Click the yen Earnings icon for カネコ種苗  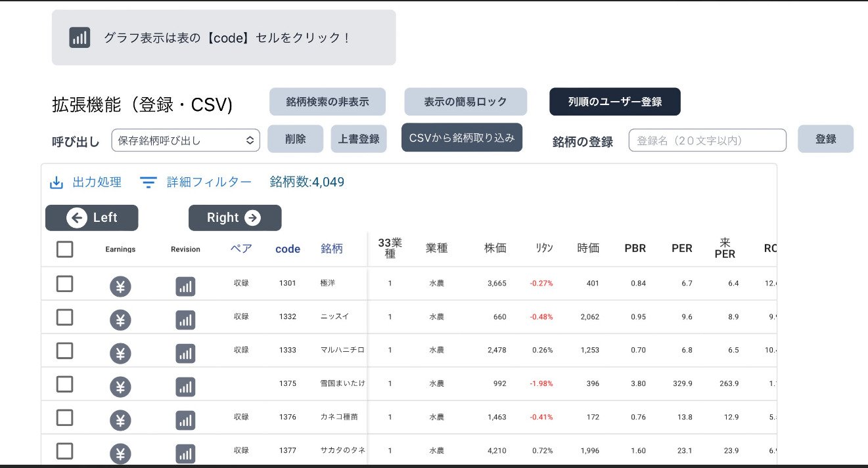(120, 420)
